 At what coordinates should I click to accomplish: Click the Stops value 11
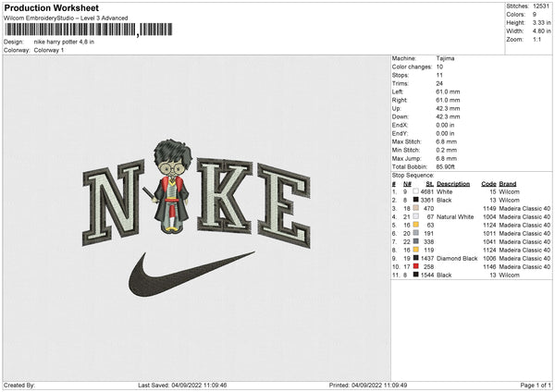coord(439,75)
